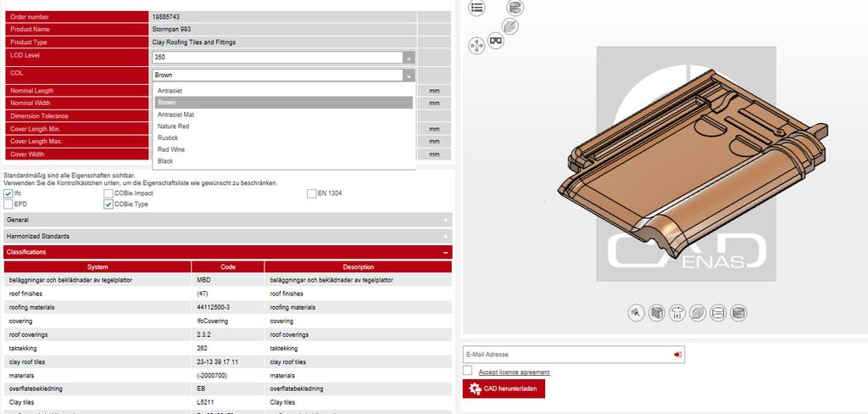This screenshot has width=868, height=414.
Task: Click the CAD herunterladen button
Action: [x=504, y=389]
